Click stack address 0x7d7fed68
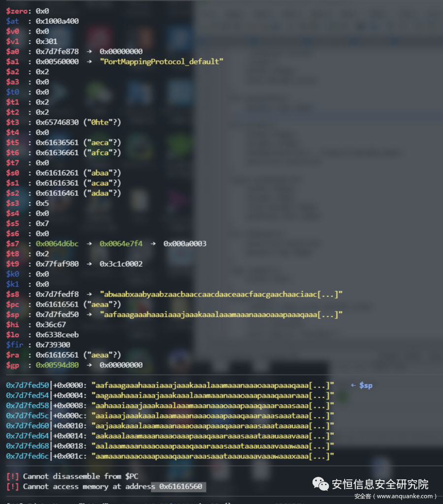Viewport: 443px width, 504px height. click(28, 446)
